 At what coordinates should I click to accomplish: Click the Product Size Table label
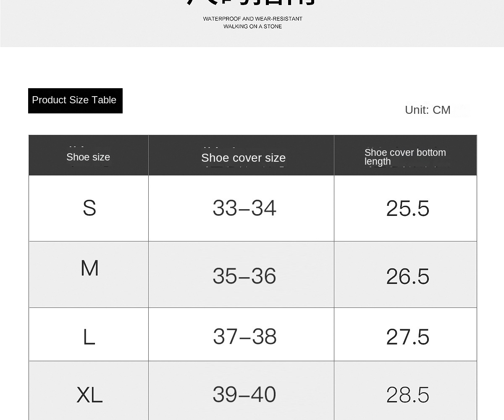pos(75,100)
